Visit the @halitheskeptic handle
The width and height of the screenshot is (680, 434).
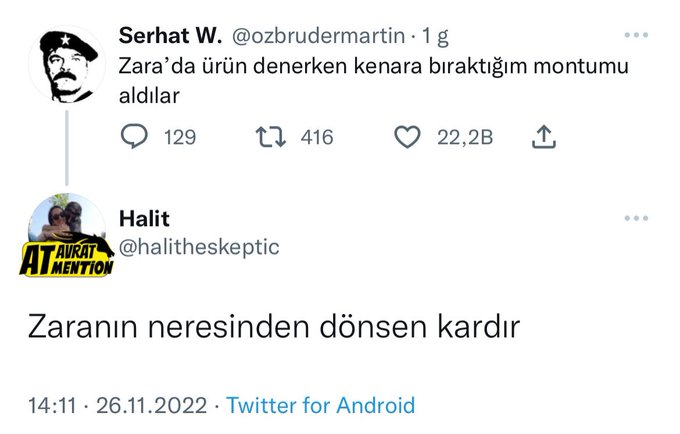click(199, 246)
